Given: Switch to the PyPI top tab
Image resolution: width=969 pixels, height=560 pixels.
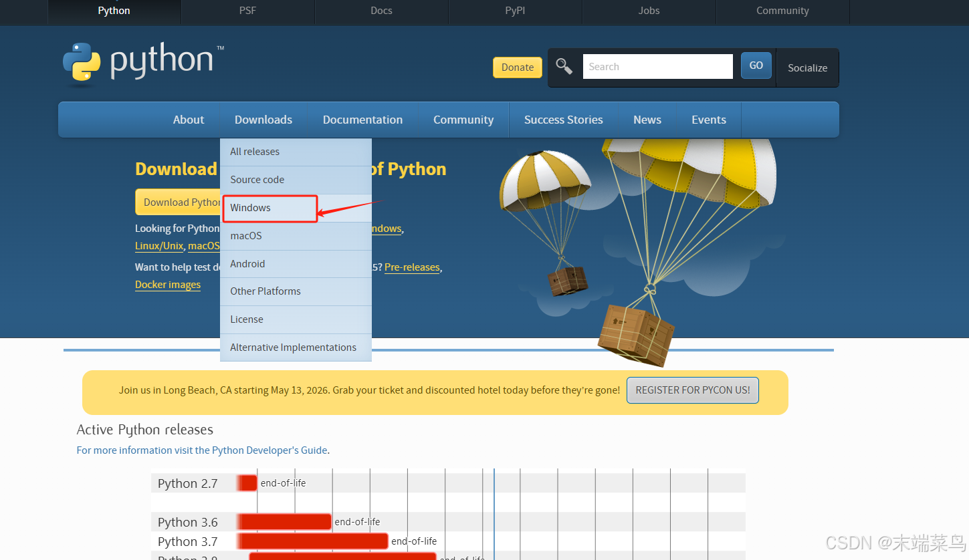Looking at the screenshot, I should click(x=515, y=11).
